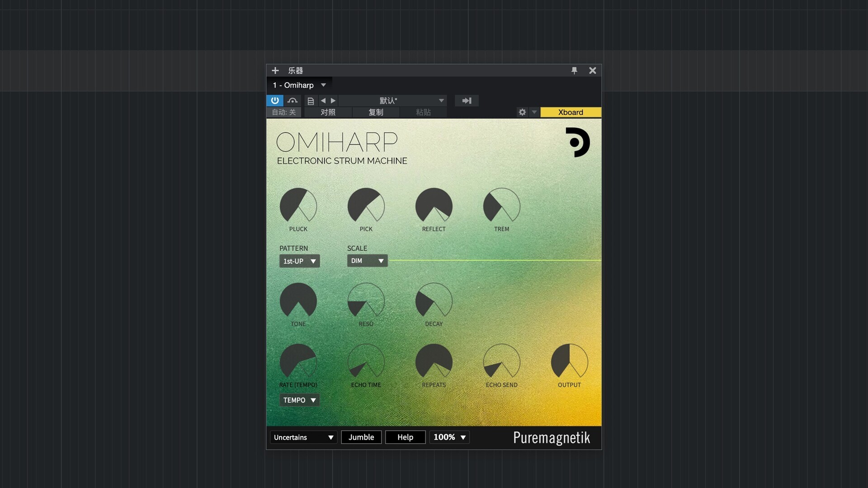Viewport: 868px width, 488px height.
Task: Click the Puremagnetik brand text
Action: 552,438
